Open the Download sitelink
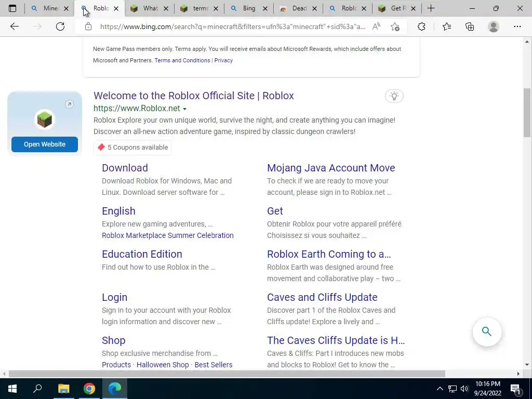The height and width of the screenshot is (399, 532). 125,168
